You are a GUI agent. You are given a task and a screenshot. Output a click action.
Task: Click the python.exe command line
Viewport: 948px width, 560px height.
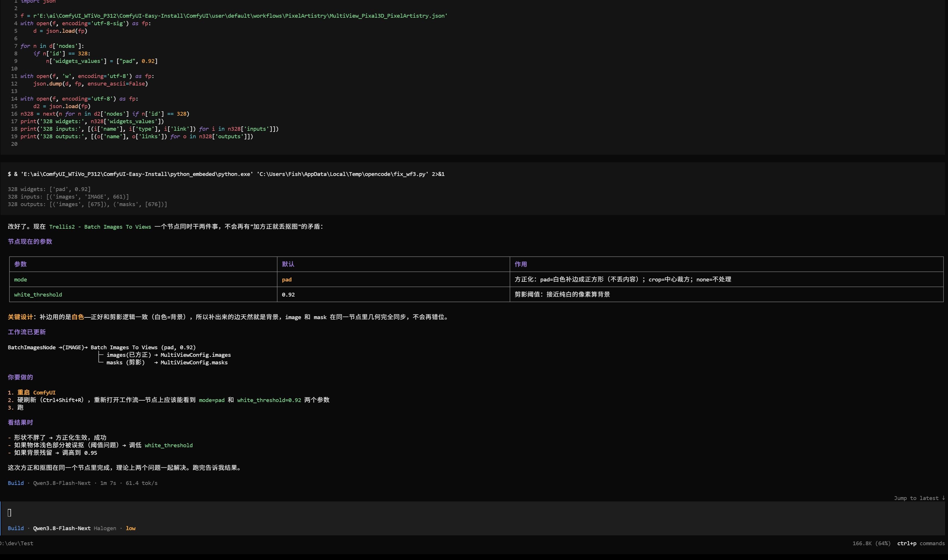pos(226,174)
